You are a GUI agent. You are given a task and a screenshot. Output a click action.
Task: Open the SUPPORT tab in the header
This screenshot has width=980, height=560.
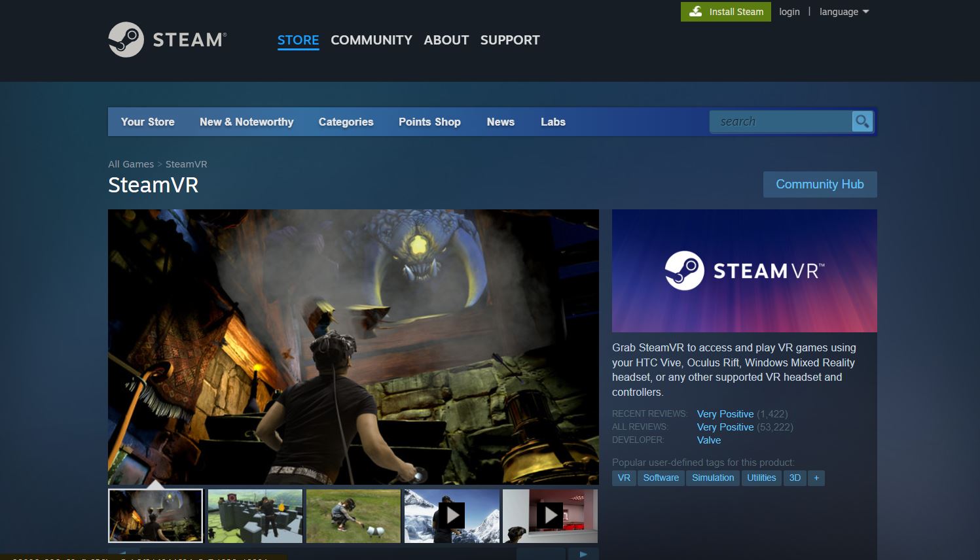[x=510, y=40]
